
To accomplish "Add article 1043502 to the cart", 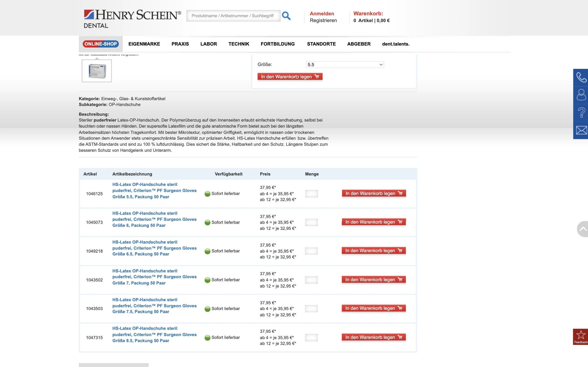I will (x=374, y=280).
